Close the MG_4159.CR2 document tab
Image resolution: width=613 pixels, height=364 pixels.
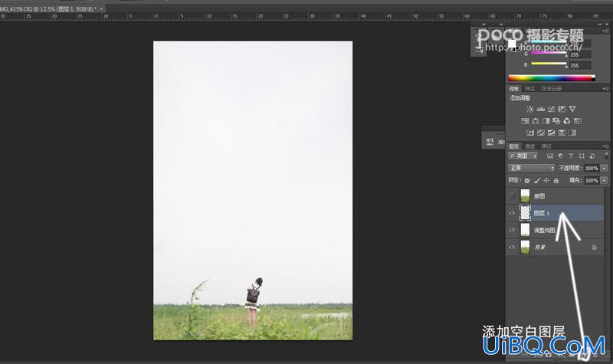tap(101, 8)
